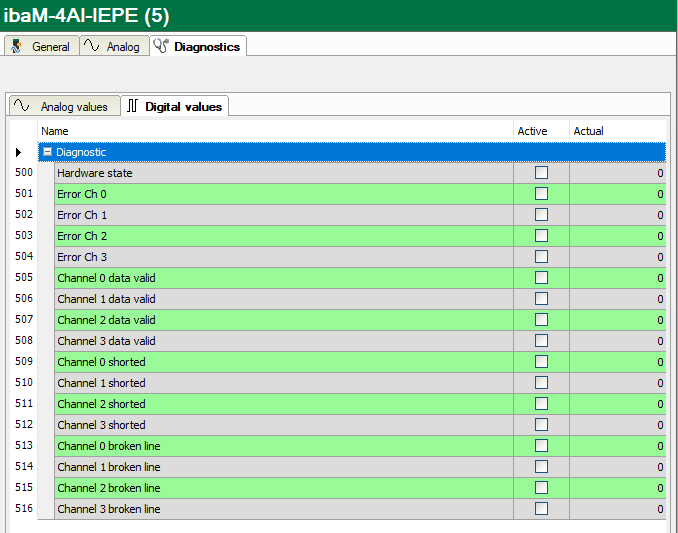This screenshot has height=533, width=678.
Task: Click the current row arrow indicator
Action: coord(18,152)
